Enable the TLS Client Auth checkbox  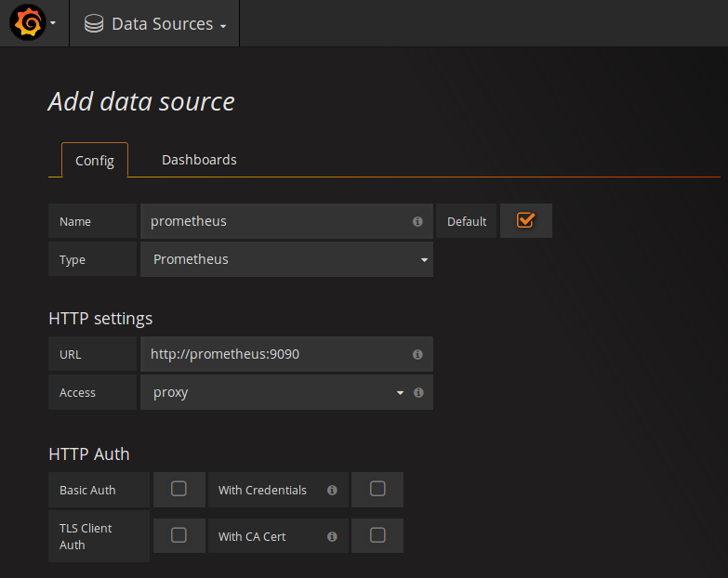coord(179,535)
